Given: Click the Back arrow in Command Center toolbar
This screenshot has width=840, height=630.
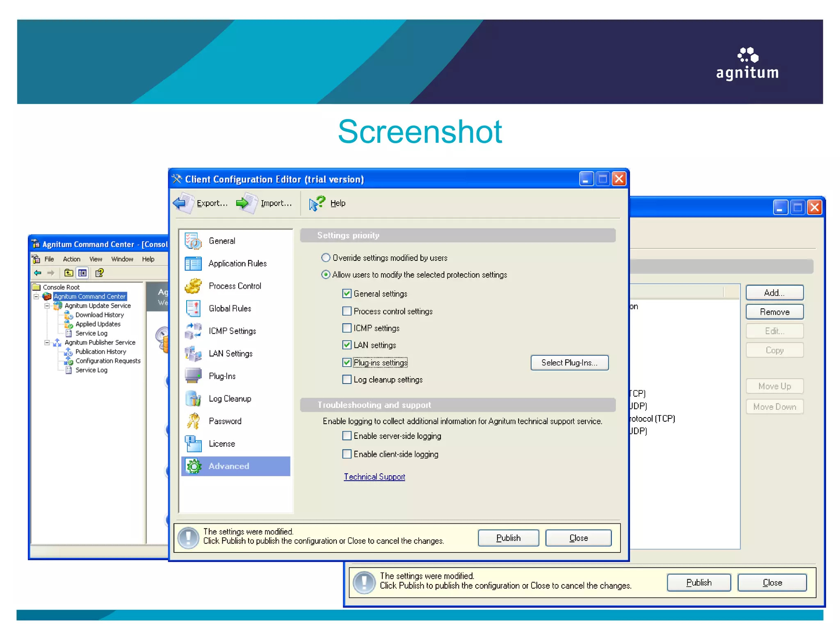Looking at the screenshot, I should click(38, 273).
